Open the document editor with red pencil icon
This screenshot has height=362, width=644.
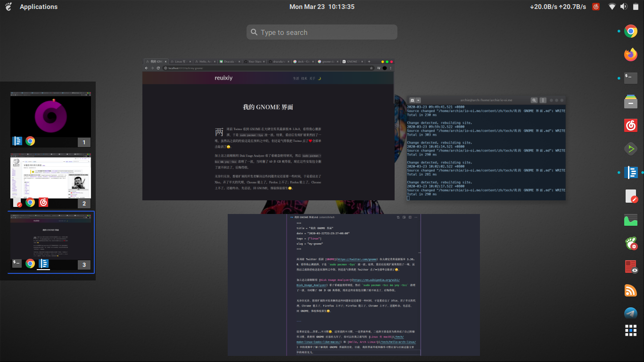[631, 196]
